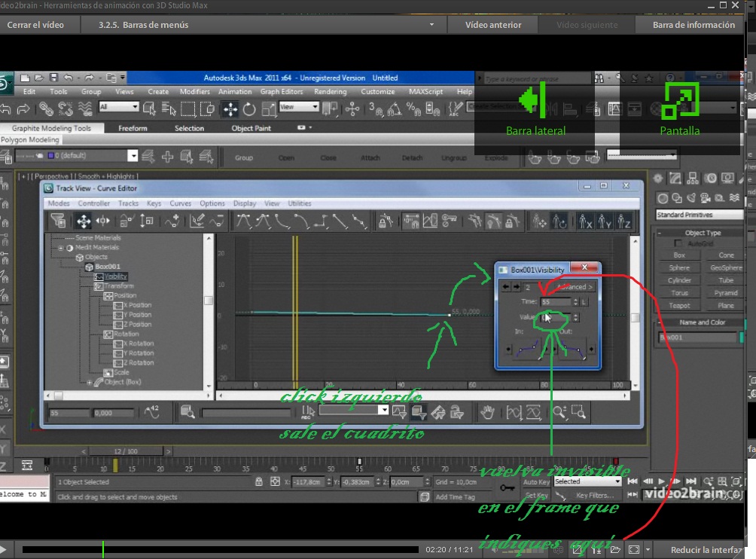This screenshot has height=559, width=756.
Task: Open the 3.2.5 Barras de menús chapter dropdown
Action: (x=431, y=25)
